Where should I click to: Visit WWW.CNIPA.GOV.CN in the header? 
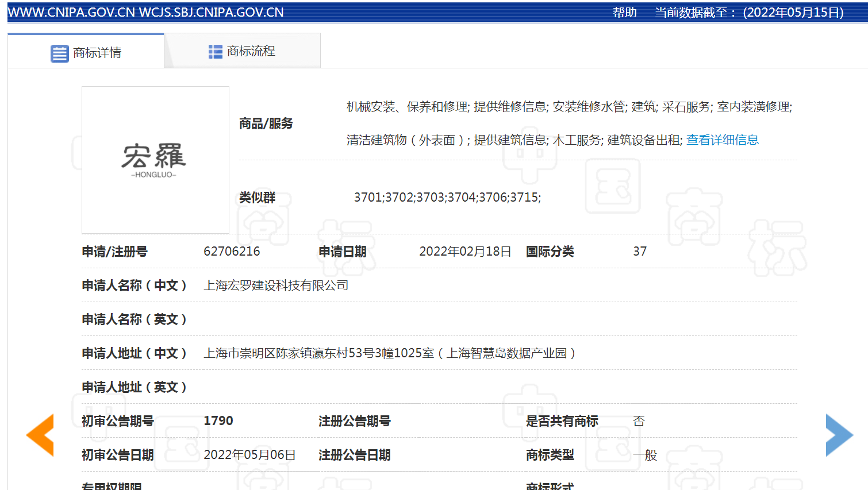click(71, 13)
